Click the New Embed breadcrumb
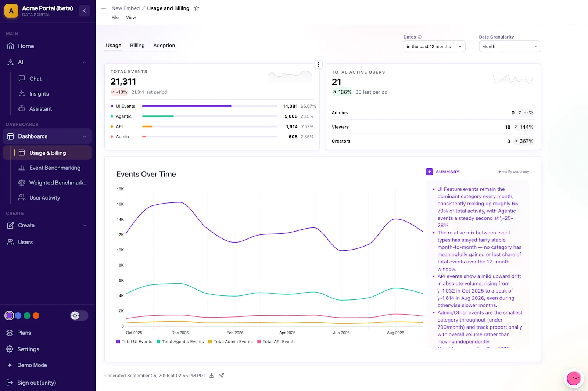Image resolution: width=588 pixels, height=391 pixels. pyautogui.click(x=126, y=8)
